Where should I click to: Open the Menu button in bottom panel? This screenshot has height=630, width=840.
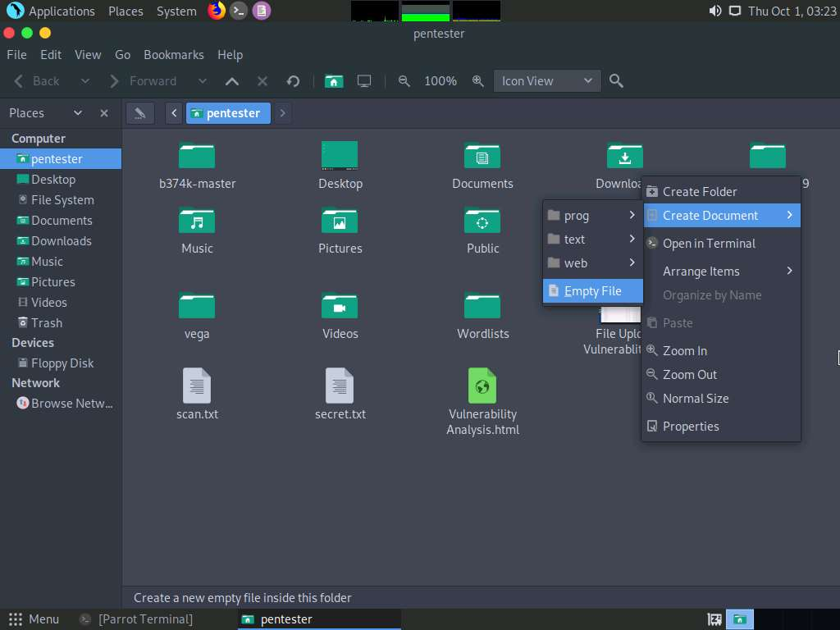coord(34,619)
